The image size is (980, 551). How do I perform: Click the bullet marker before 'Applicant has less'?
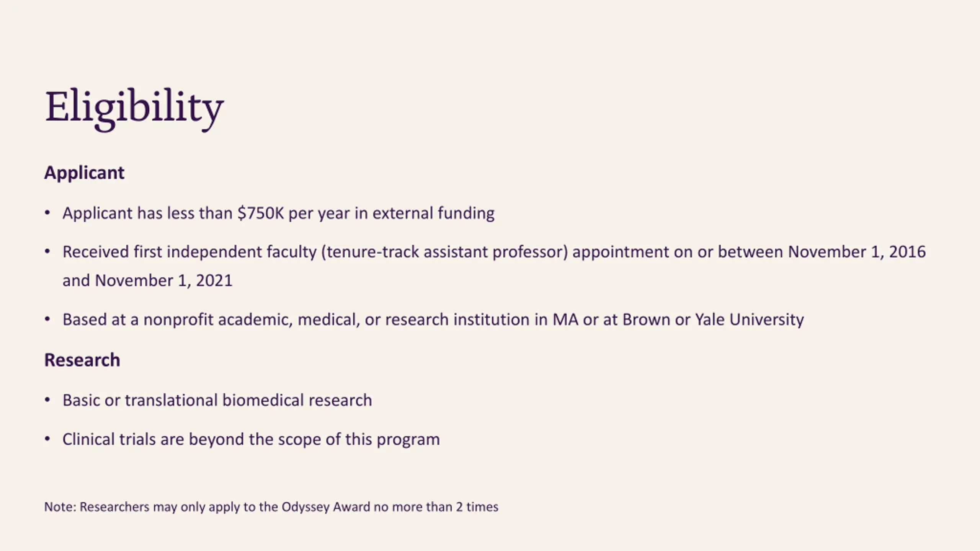coord(47,213)
